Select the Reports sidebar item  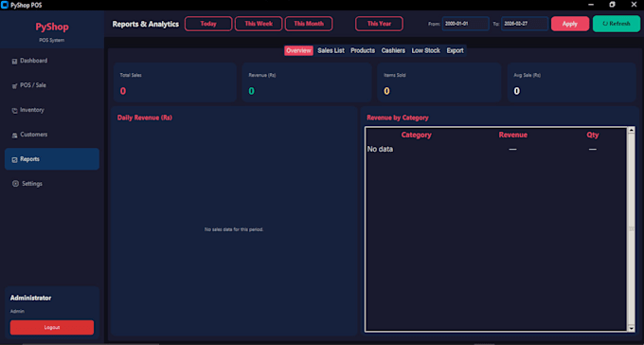pyautogui.click(x=52, y=159)
